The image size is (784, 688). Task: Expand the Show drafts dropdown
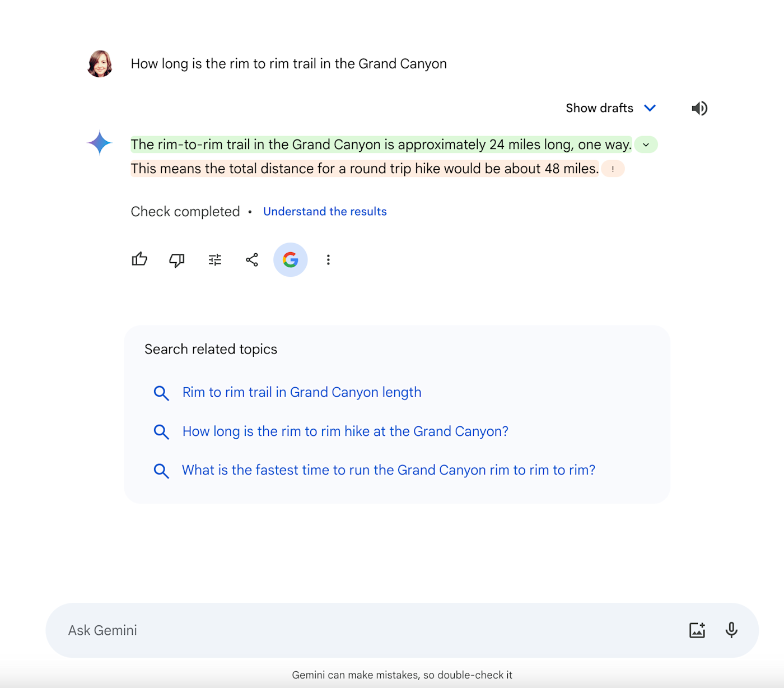point(610,108)
